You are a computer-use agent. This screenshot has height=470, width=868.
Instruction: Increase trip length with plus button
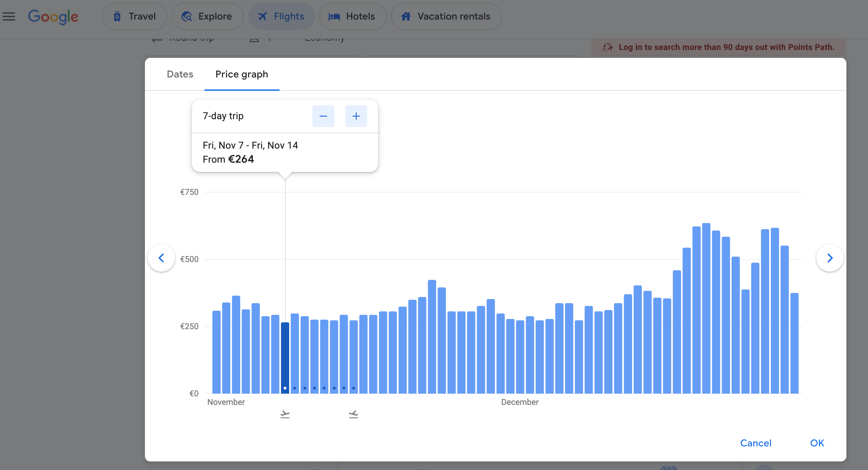tap(356, 116)
